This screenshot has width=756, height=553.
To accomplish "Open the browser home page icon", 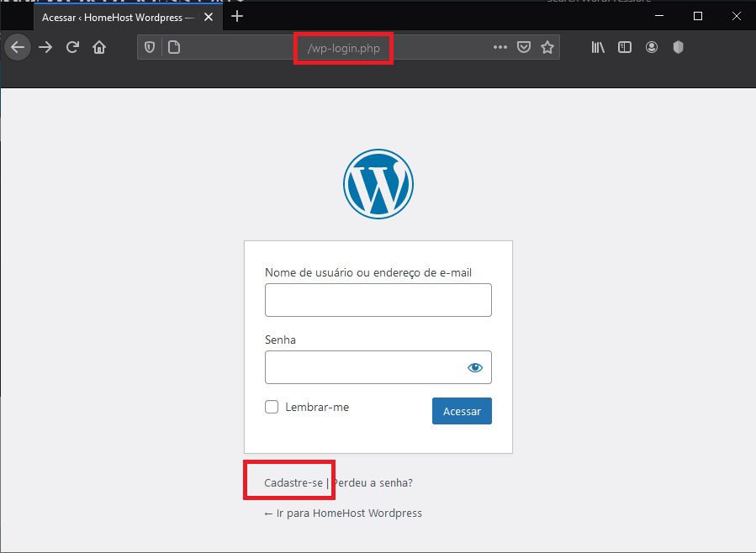I will click(x=99, y=47).
